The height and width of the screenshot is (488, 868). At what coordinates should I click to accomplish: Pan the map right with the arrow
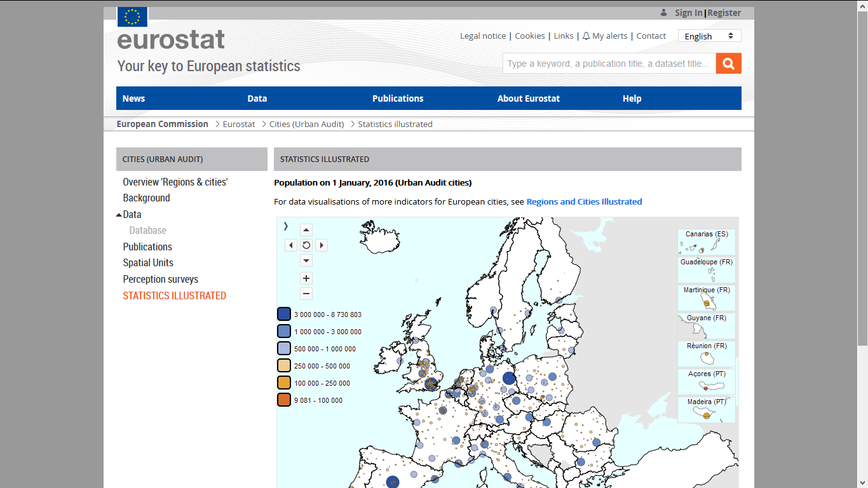(x=322, y=245)
